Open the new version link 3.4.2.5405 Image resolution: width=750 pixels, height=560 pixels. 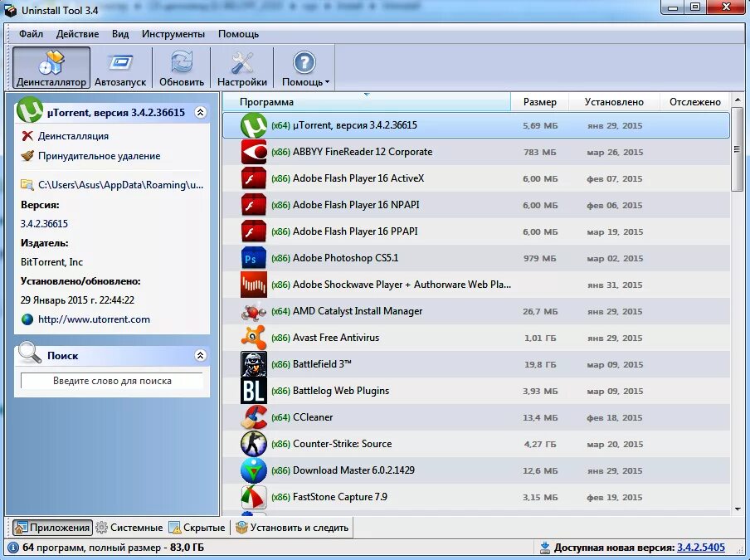(x=701, y=548)
